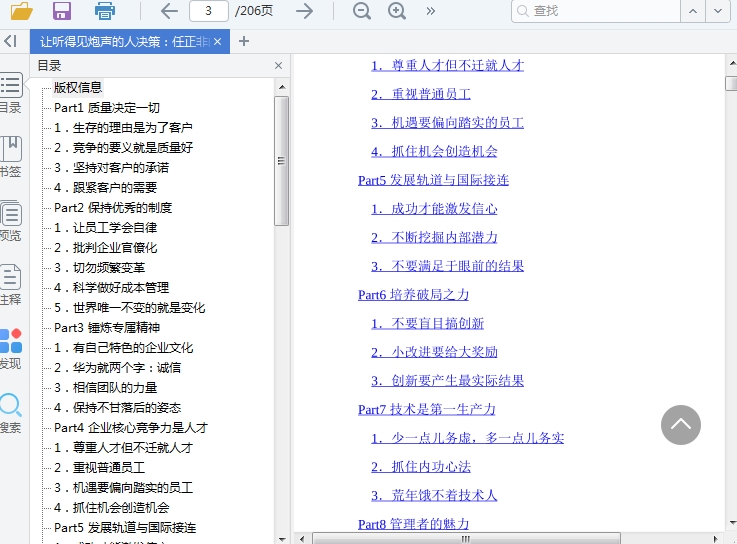Screen dimensions: 737x544
Task: Click the 查找 search box
Action: 596,11
